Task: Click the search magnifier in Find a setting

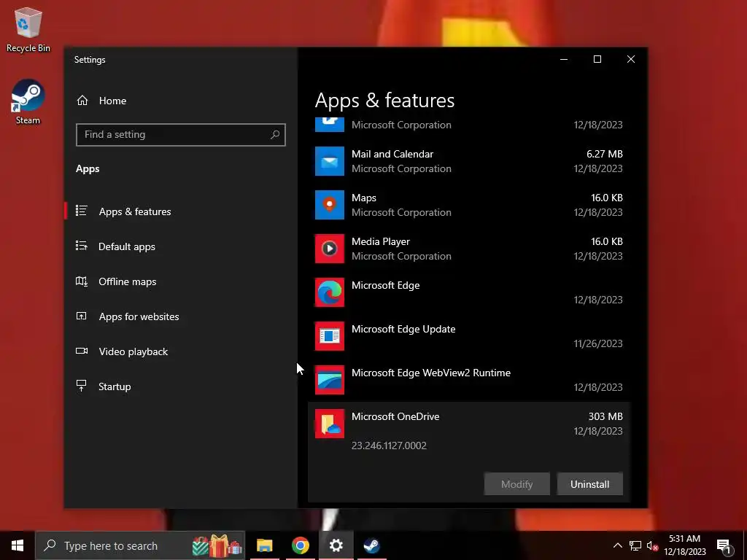Action: pyautogui.click(x=275, y=135)
